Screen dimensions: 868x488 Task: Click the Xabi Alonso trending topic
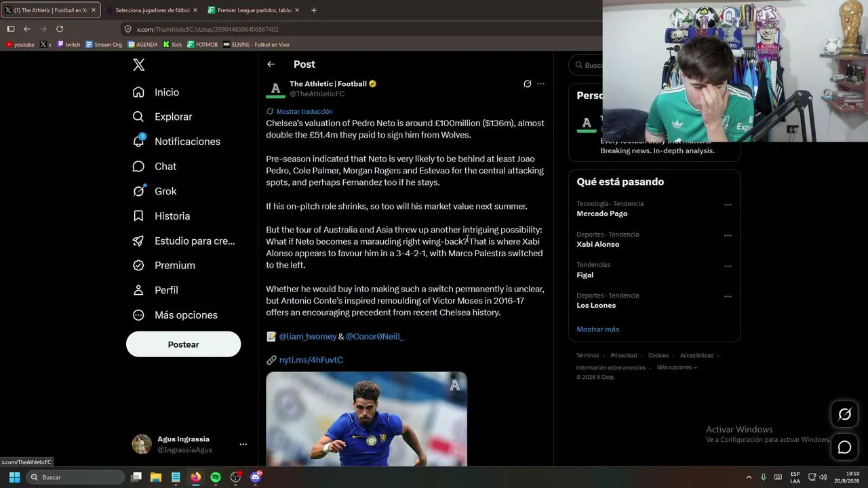coord(598,244)
